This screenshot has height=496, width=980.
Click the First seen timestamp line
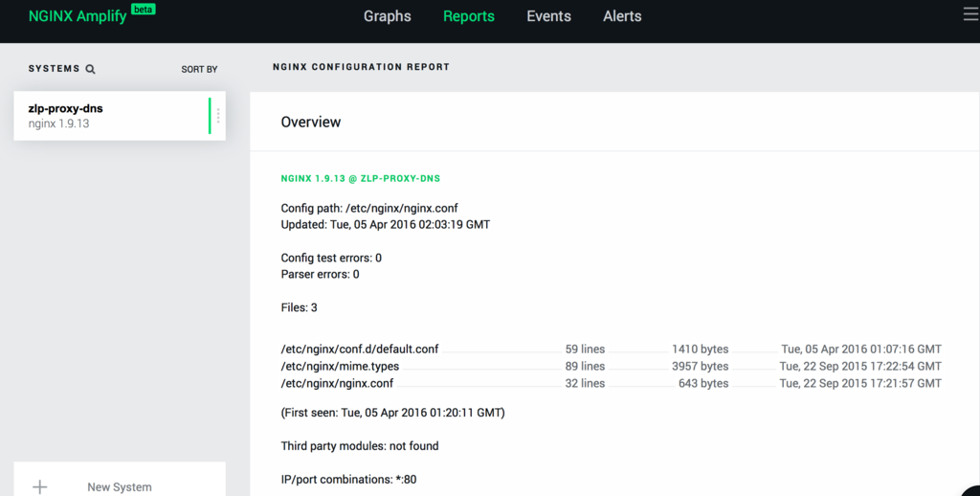[x=392, y=412]
